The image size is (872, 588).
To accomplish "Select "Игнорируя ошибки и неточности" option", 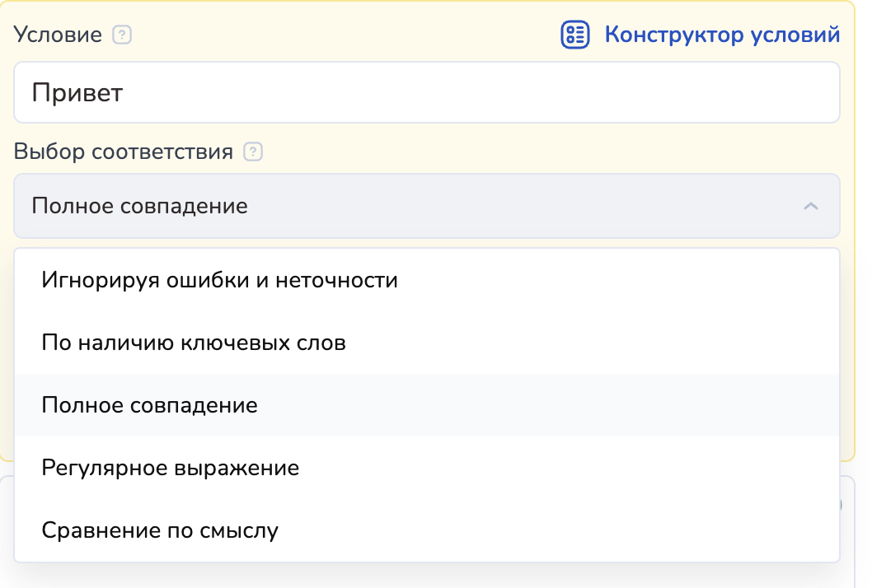I will [x=219, y=281].
